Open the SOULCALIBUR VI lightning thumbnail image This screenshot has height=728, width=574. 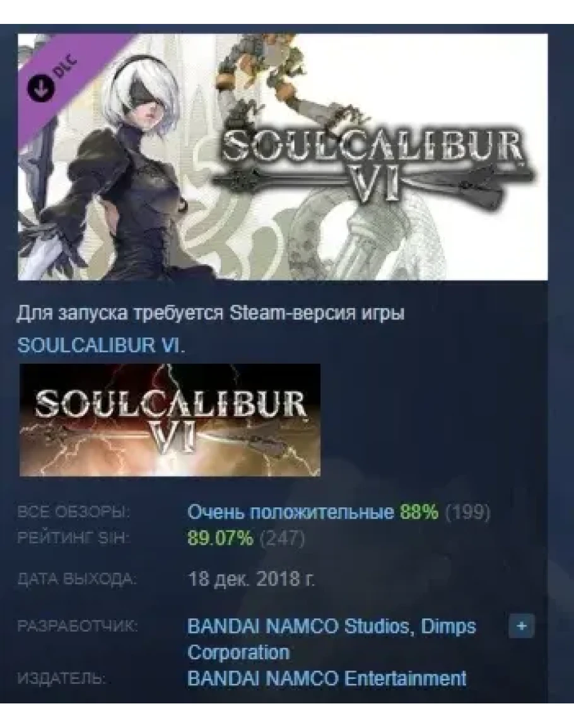pyautogui.click(x=170, y=420)
